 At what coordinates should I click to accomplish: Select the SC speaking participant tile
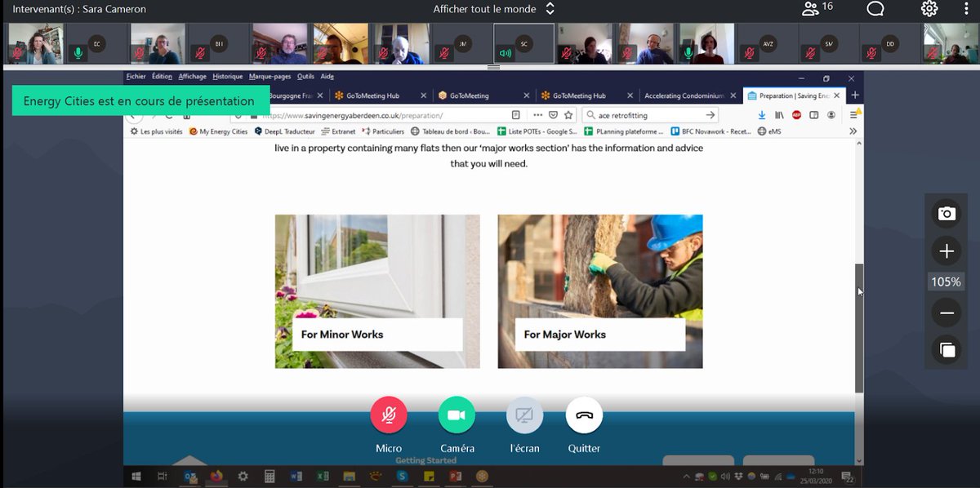[x=523, y=43]
